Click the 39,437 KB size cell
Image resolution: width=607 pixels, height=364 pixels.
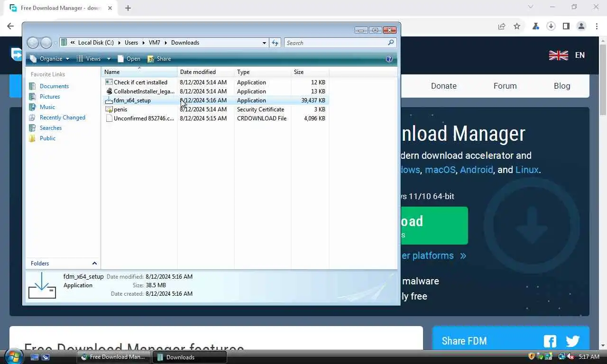[313, 100]
